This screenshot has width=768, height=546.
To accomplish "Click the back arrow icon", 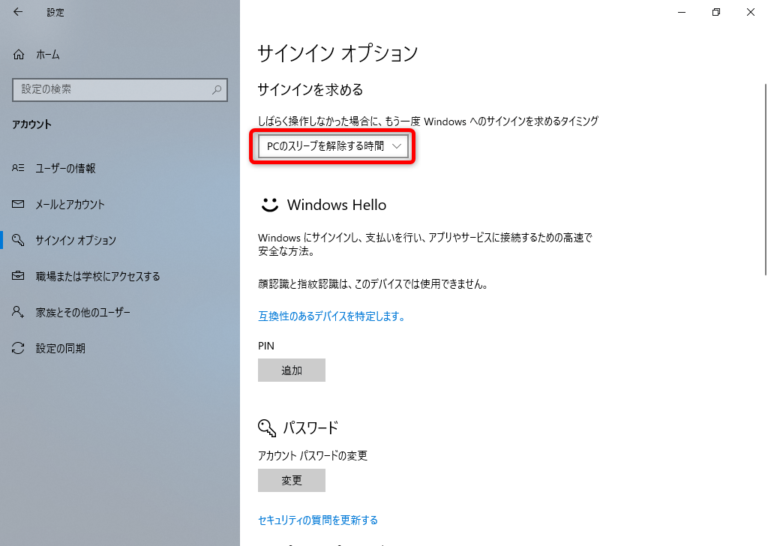I will tap(18, 13).
